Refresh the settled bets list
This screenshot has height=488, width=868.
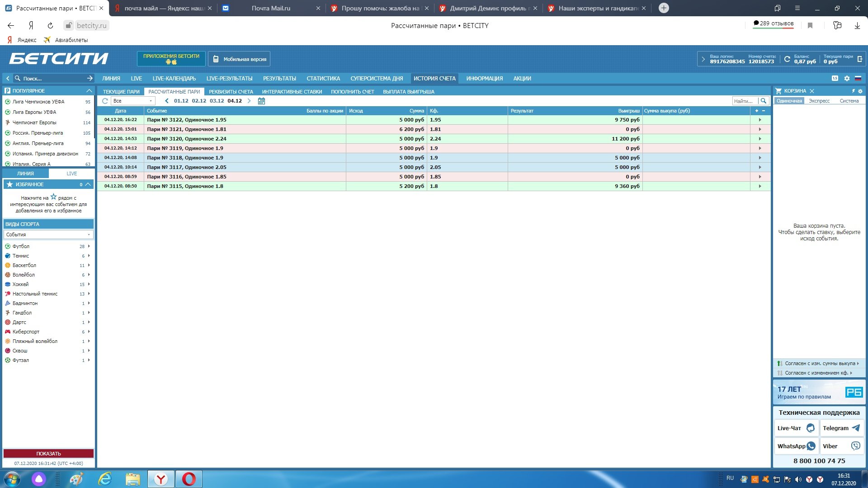pos(105,101)
